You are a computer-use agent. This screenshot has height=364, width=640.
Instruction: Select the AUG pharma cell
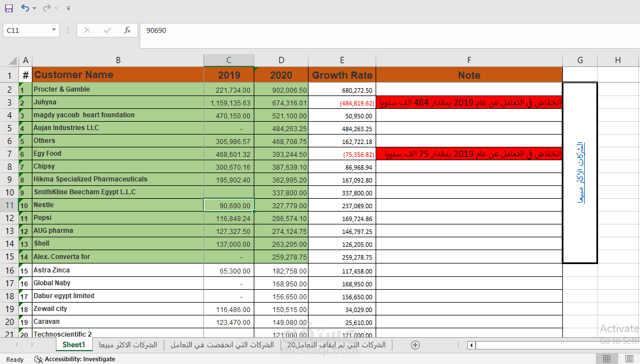pos(118,231)
